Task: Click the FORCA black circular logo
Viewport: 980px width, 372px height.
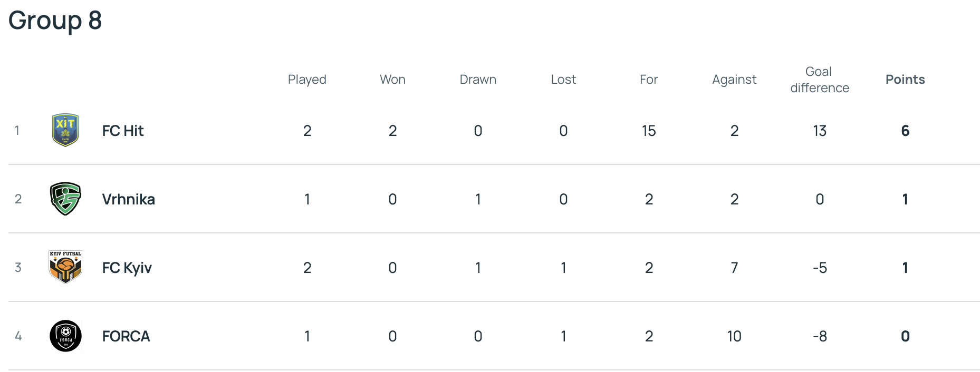Action: click(65, 336)
